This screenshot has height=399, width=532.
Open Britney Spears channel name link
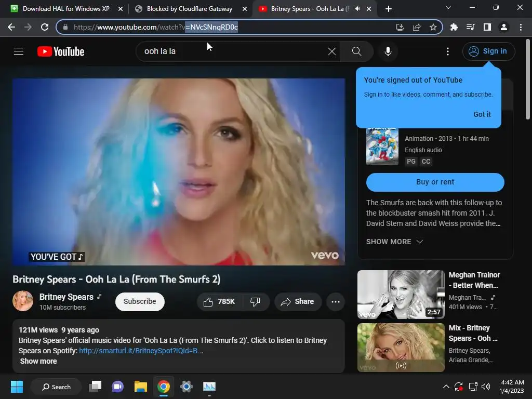coord(66,297)
